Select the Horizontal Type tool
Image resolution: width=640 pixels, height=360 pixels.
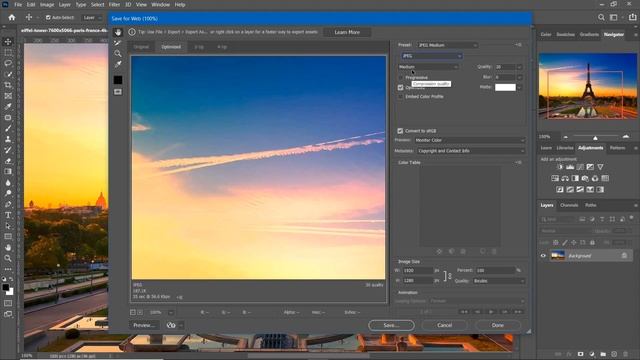(x=8, y=215)
